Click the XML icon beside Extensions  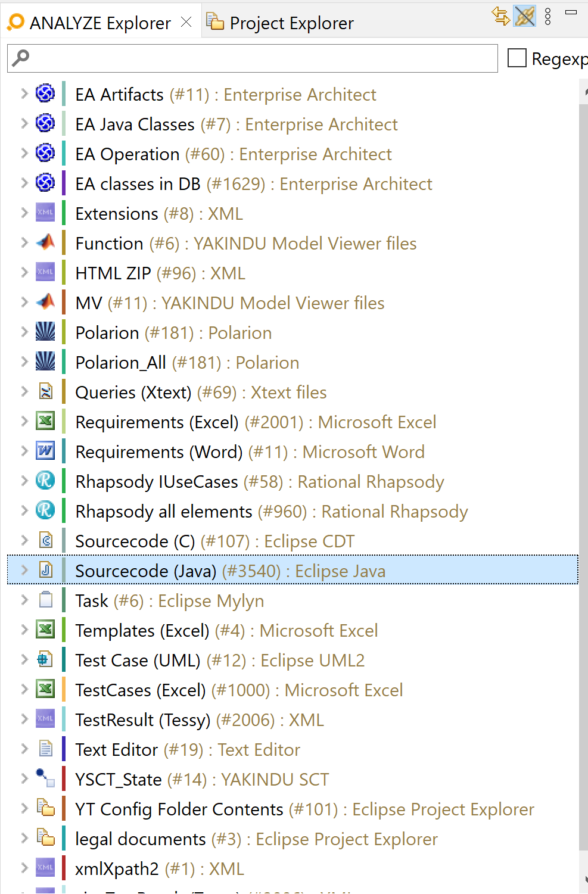pyautogui.click(x=45, y=213)
